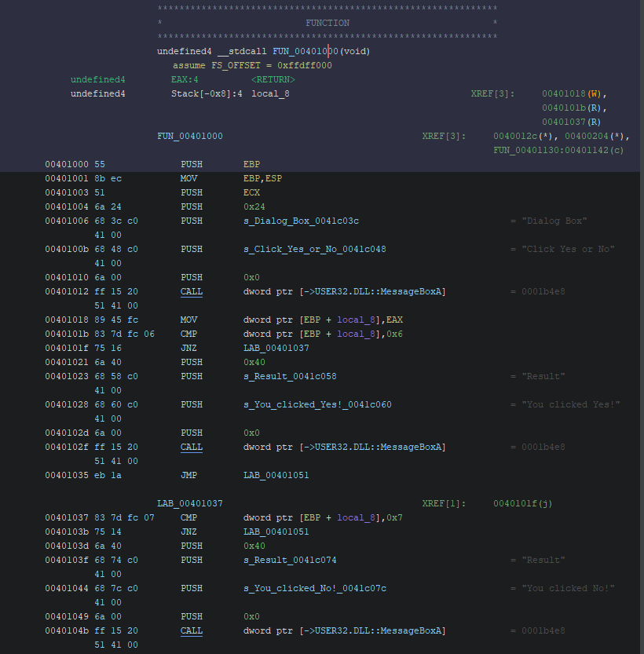The image size is (644, 654).
Task: Click the CALL mnemonic at address 00401012
Action: click(191, 291)
